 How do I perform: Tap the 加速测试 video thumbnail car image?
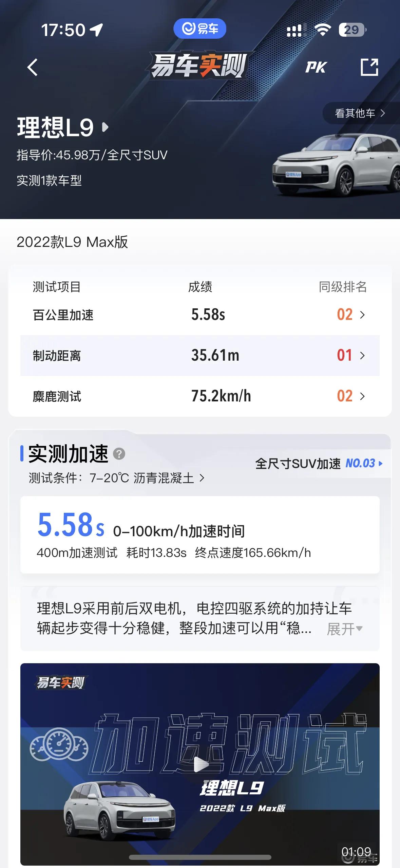119,810
